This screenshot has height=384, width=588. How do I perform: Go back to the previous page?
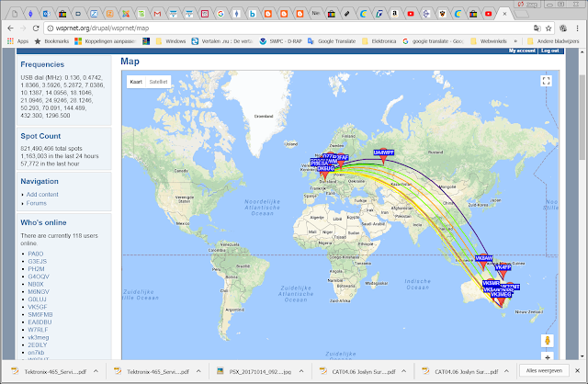pyautogui.click(x=10, y=28)
